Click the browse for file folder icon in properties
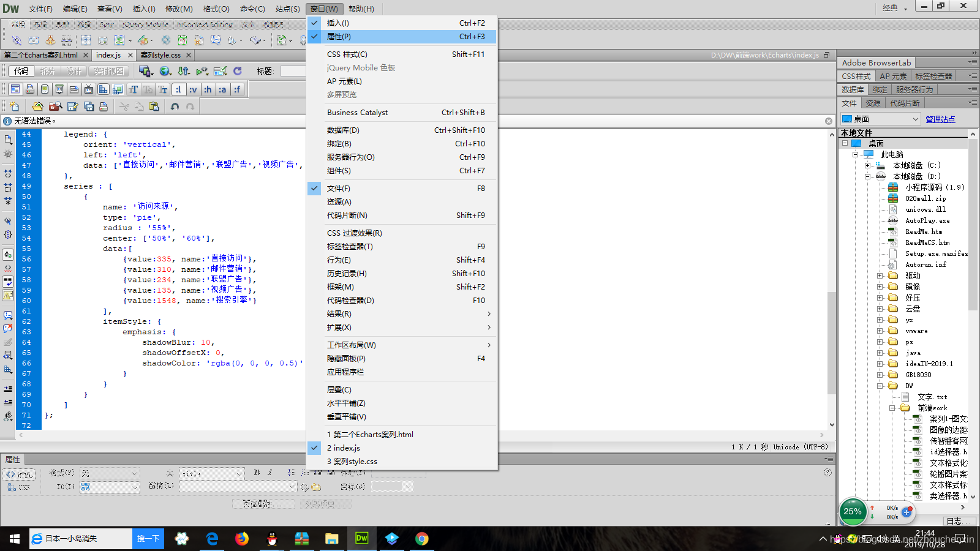The width and height of the screenshot is (980, 551). 316,487
